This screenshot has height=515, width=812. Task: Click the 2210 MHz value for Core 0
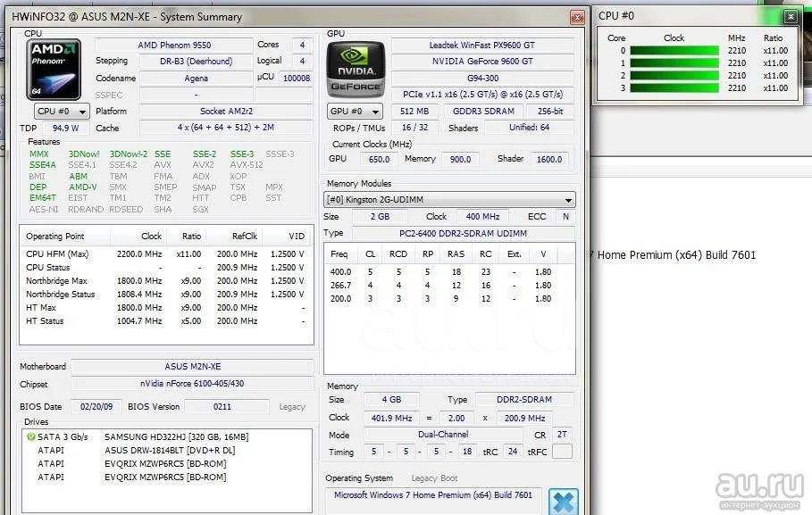click(736, 51)
